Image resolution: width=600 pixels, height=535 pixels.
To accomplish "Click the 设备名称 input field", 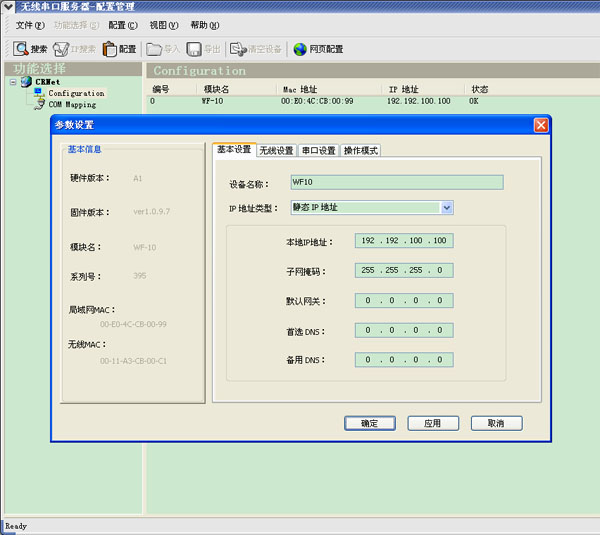I will (397, 182).
